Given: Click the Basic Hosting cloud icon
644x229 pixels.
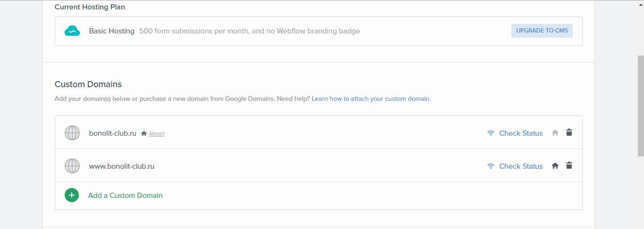Looking at the screenshot, I should coord(72,31).
